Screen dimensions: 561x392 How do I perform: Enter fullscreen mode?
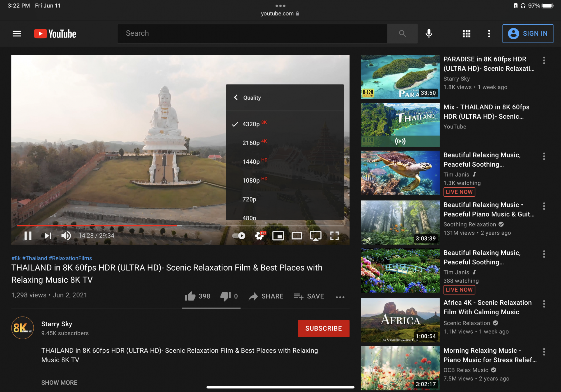tap(334, 236)
